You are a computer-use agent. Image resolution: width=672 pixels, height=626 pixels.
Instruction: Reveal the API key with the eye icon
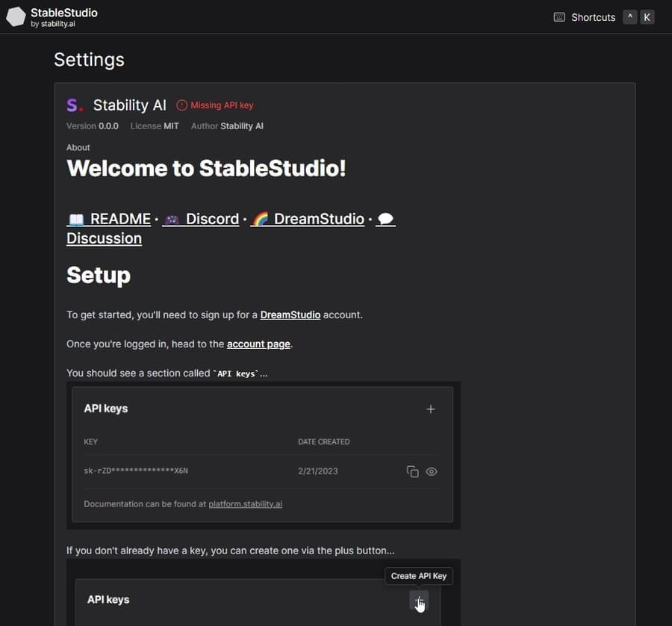[431, 471]
